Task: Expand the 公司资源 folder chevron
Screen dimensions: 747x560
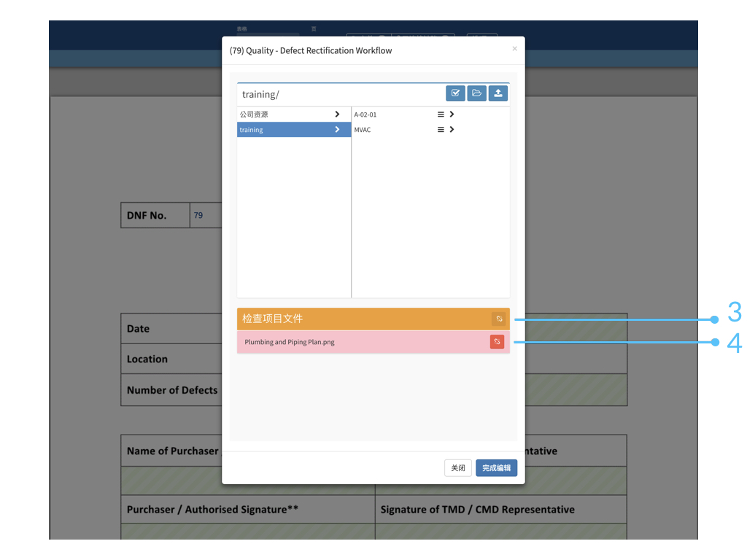Action: (337, 114)
